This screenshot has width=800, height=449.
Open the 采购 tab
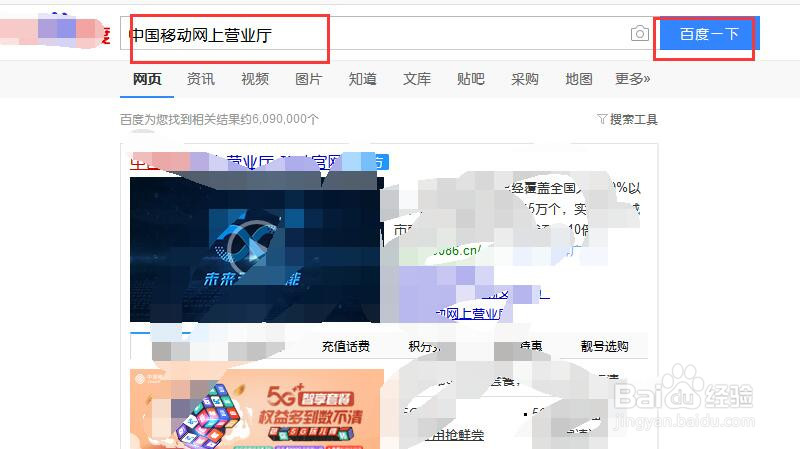click(524, 79)
